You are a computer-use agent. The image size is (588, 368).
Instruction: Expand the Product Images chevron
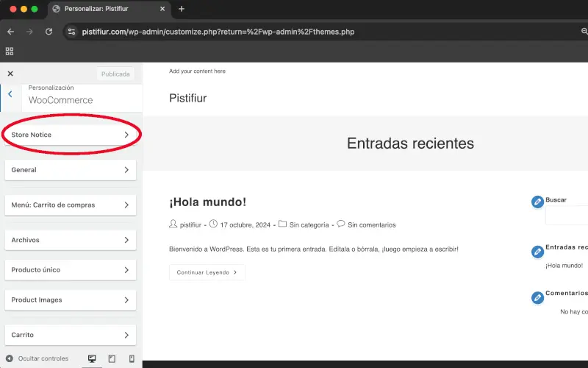click(126, 300)
